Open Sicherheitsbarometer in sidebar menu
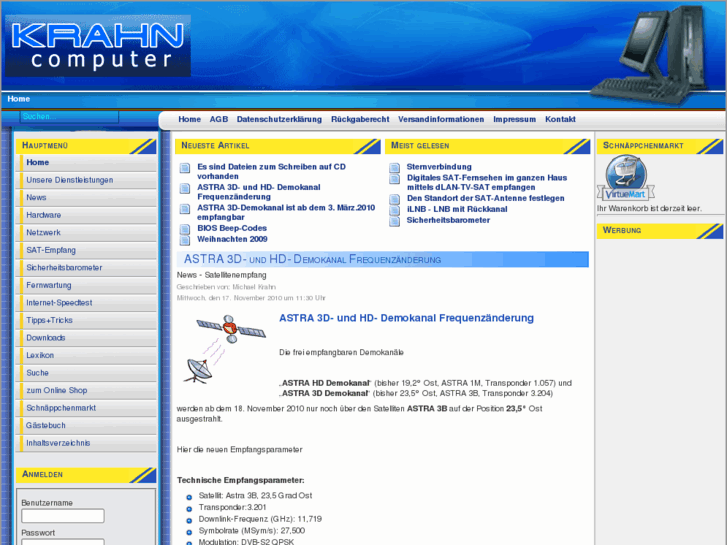The height and width of the screenshot is (545, 727). click(87, 268)
